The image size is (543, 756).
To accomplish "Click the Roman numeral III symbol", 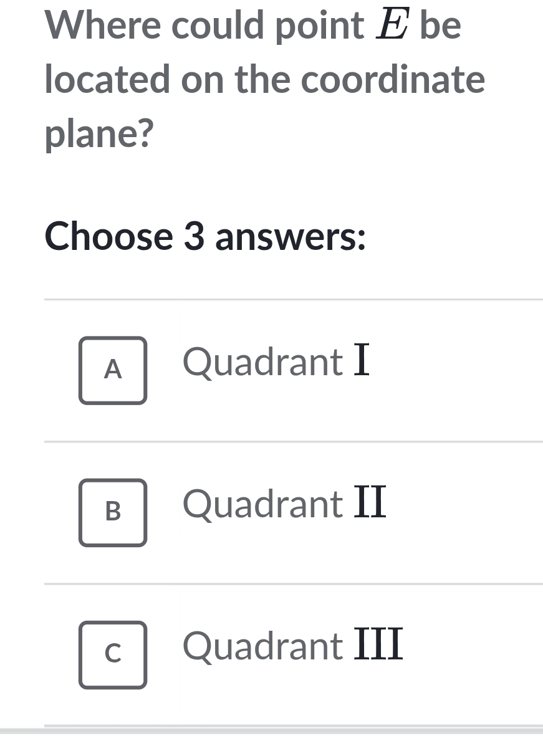I will click(379, 646).
